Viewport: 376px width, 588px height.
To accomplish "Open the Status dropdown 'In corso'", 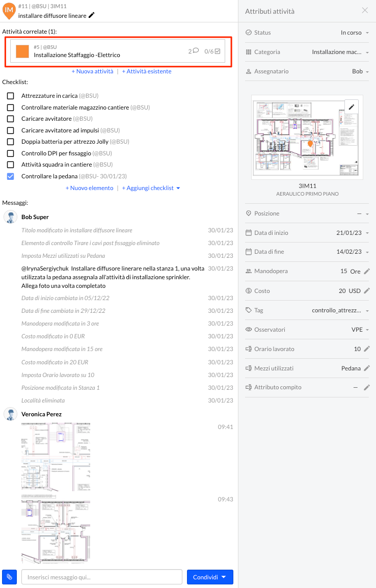I will pos(355,33).
